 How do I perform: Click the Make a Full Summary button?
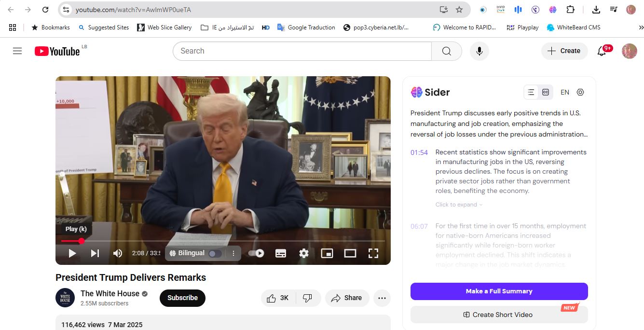499,291
